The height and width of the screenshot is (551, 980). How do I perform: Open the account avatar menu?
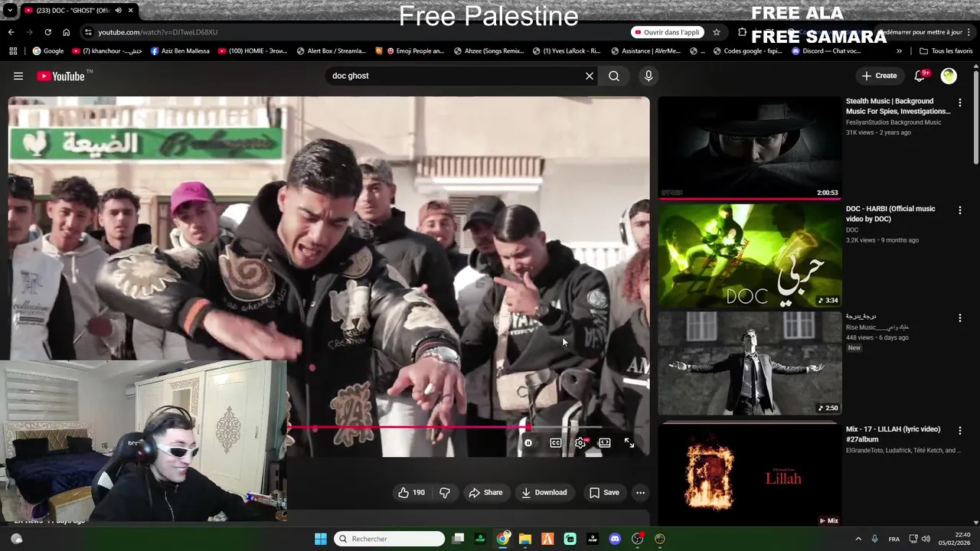[x=949, y=76]
